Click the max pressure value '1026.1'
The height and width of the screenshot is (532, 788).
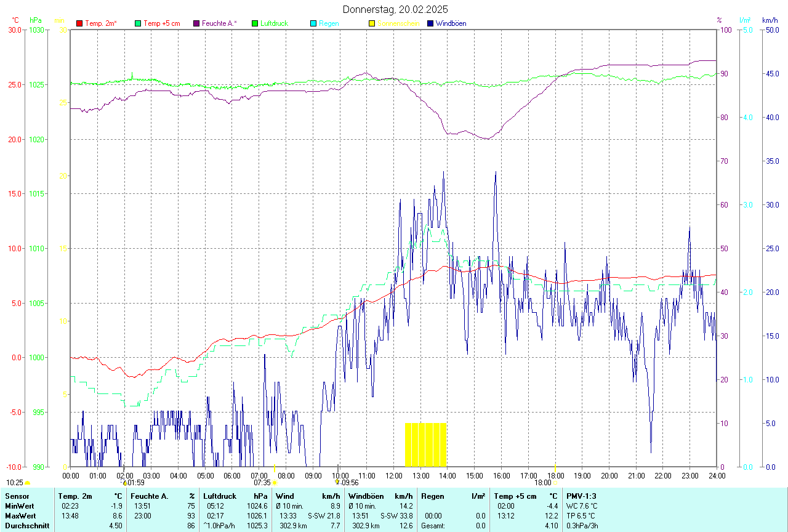[256, 515]
